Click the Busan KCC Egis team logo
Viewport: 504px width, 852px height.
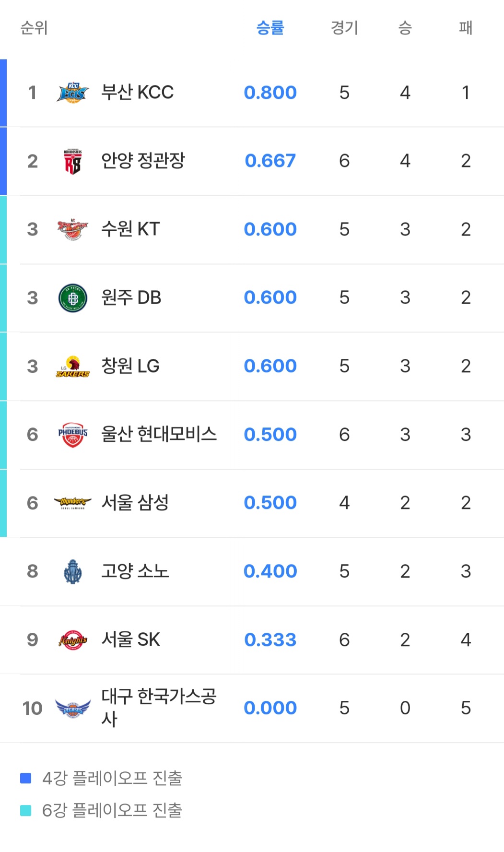73,93
